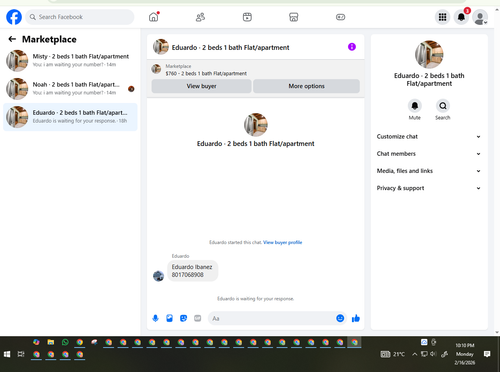Follow the View buyer profile link
Screen dimensions: 500x372
[283, 242]
